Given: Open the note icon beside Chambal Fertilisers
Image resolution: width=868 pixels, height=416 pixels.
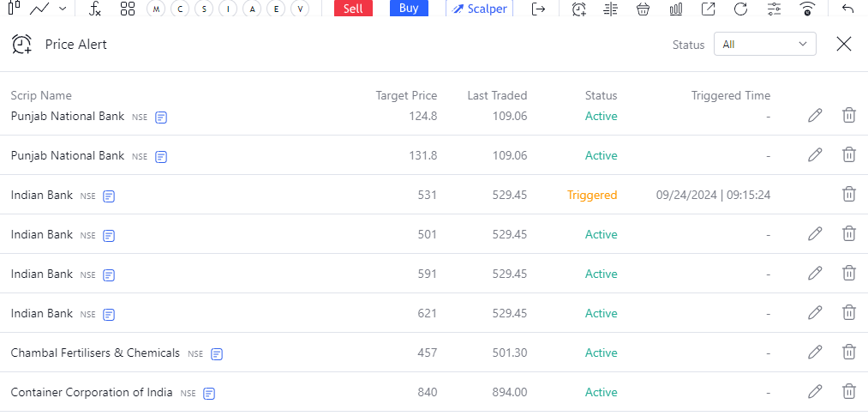Looking at the screenshot, I should (x=217, y=354).
